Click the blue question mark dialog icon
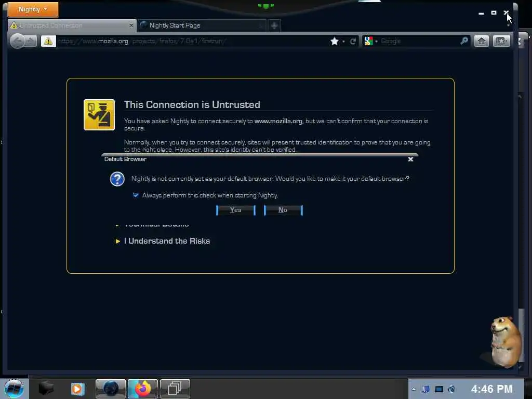The width and height of the screenshot is (532, 399). click(117, 179)
